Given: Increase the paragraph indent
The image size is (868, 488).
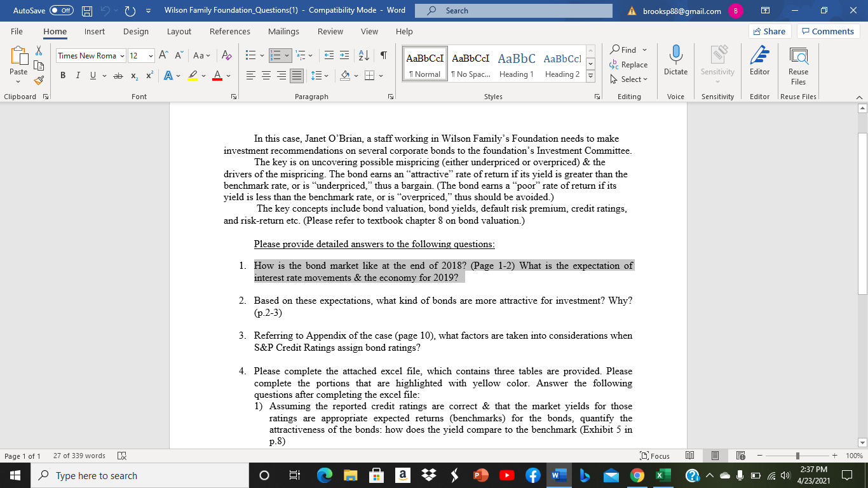Looking at the screenshot, I should pyautogui.click(x=344, y=56).
